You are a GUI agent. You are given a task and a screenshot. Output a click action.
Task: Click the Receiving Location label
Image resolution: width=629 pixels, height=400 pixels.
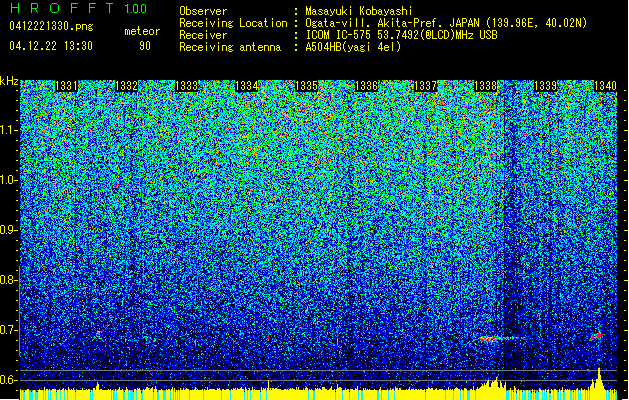pos(233,23)
